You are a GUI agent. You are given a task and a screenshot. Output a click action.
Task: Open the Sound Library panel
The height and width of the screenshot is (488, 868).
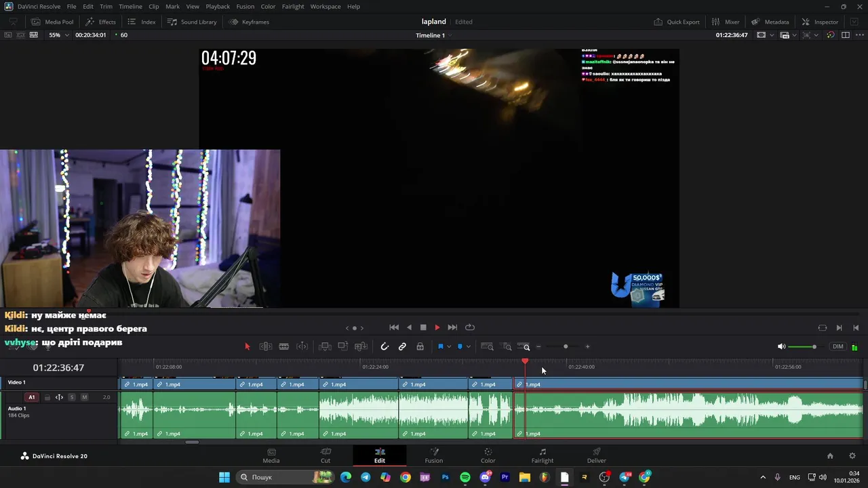point(192,22)
